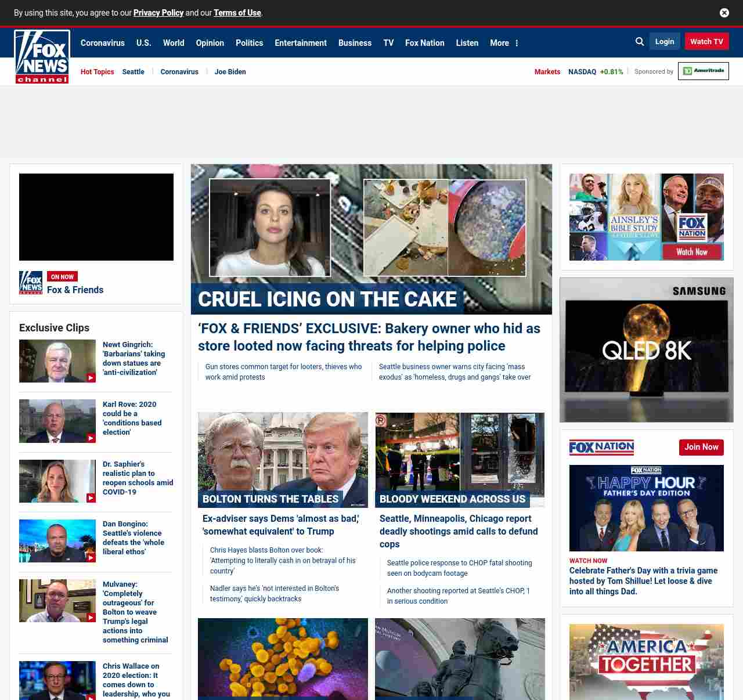Expand the More menu in navigation
Image resolution: width=743 pixels, height=700 pixels.
tap(504, 43)
